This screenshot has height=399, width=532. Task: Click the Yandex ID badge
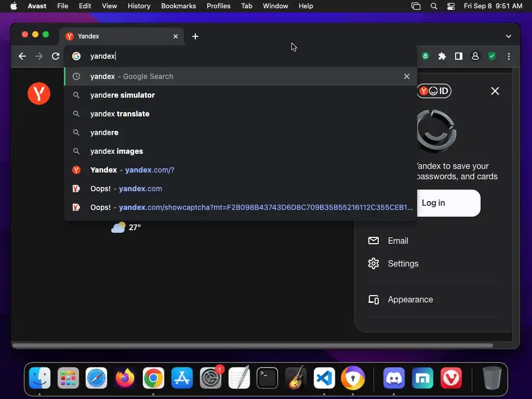click(434, 91)
